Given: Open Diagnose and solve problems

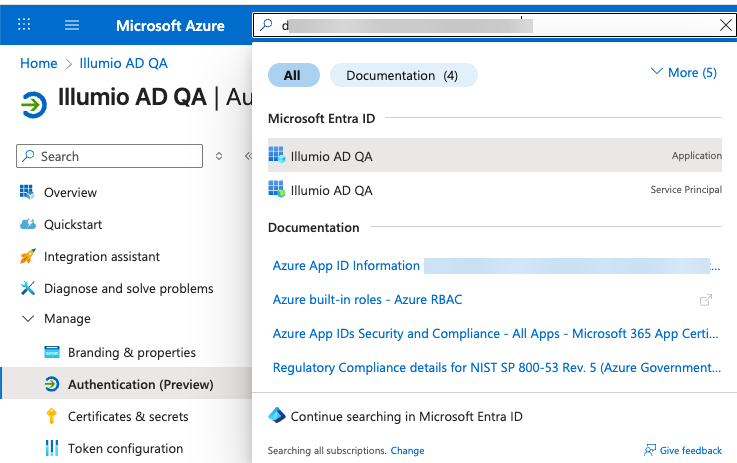Looking at the screenshot, I should [x=127, y=289].
